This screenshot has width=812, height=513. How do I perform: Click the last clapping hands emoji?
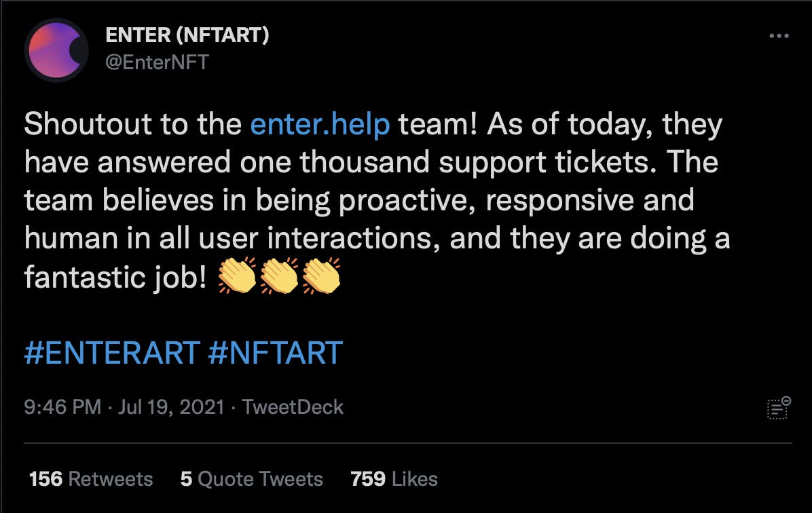321,275
